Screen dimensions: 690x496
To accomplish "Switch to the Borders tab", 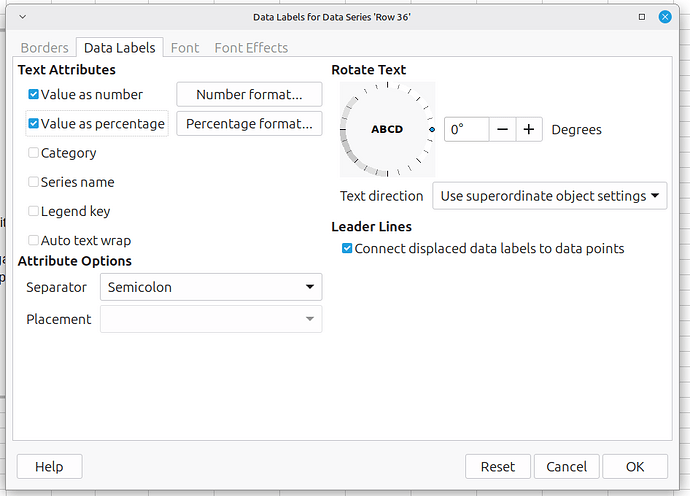I will (x=45, y=48).
